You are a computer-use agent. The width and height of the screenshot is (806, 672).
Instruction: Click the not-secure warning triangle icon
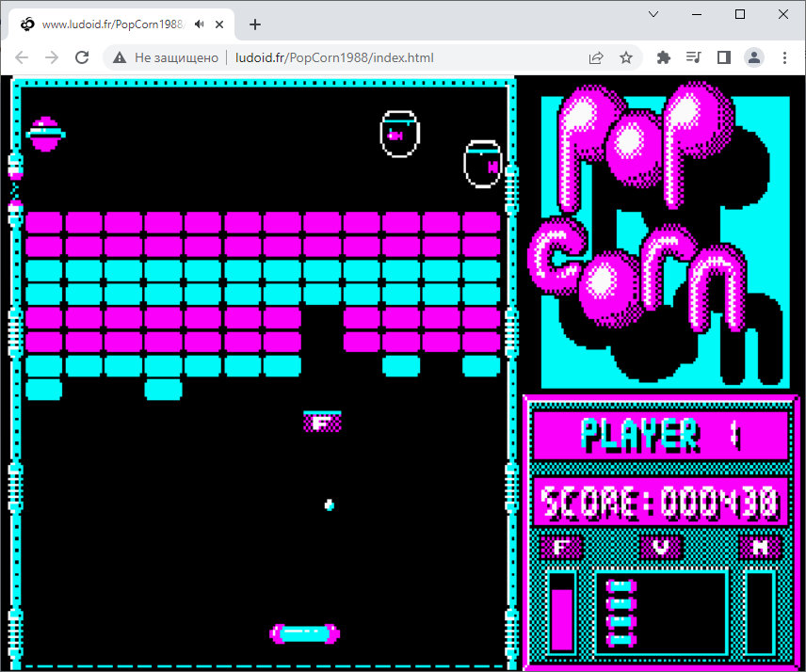point(120,57)
